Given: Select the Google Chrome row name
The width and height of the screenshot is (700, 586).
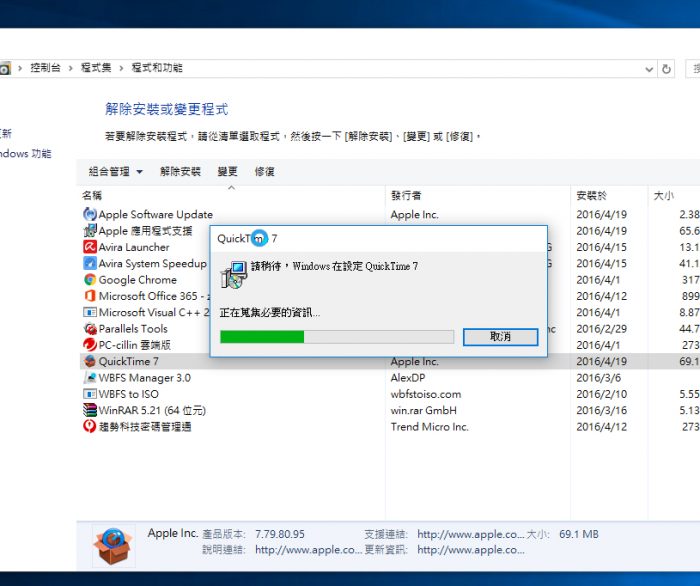Looking at the screenshot, I should coord(138,280).
